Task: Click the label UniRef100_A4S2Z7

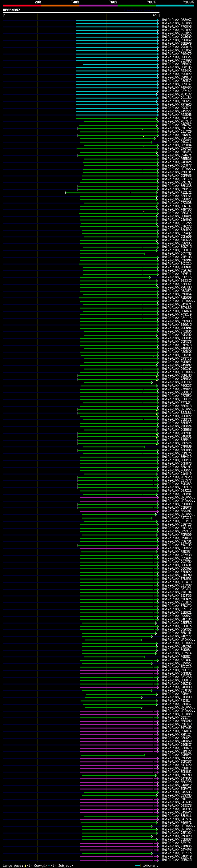Action: 177,111
